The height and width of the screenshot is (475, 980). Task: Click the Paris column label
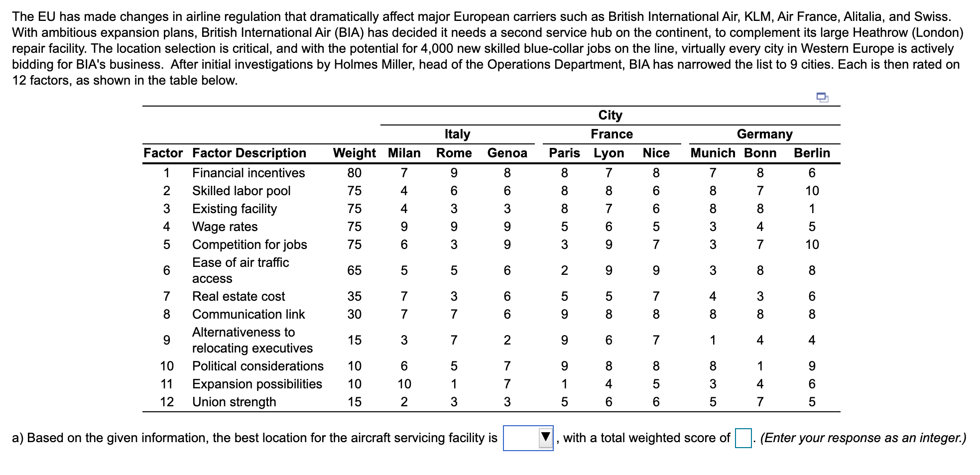[565, 153]
